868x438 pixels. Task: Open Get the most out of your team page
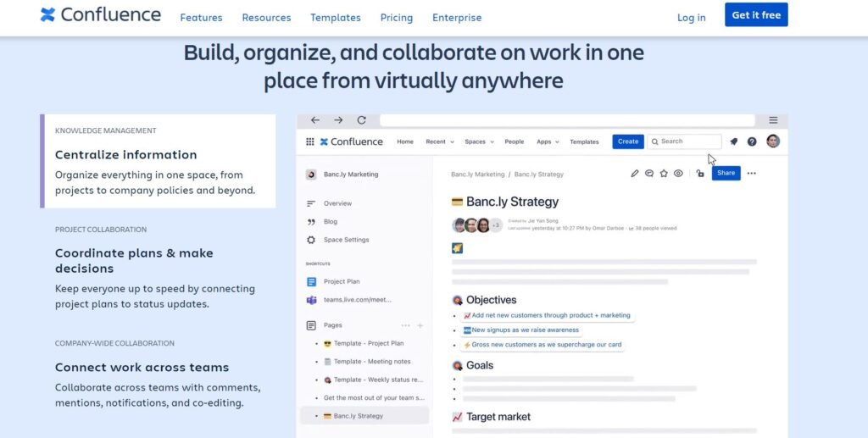pos(374,398)
